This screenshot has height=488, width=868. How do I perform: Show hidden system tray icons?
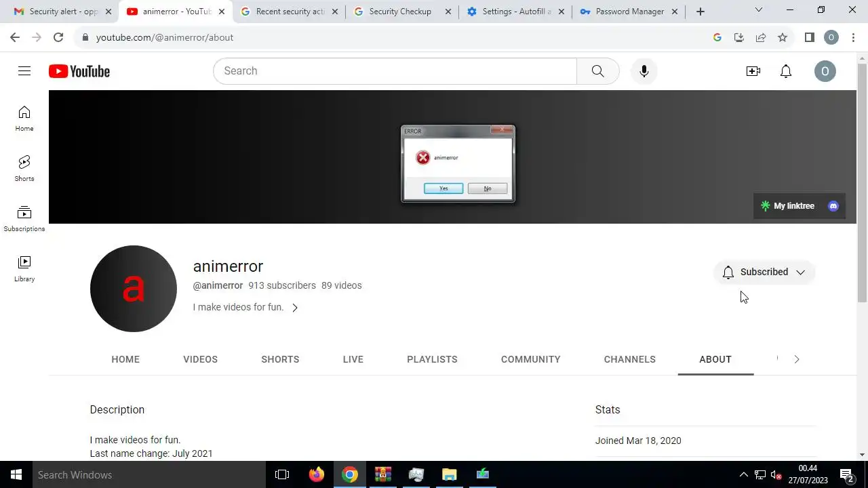coord(744,475)
